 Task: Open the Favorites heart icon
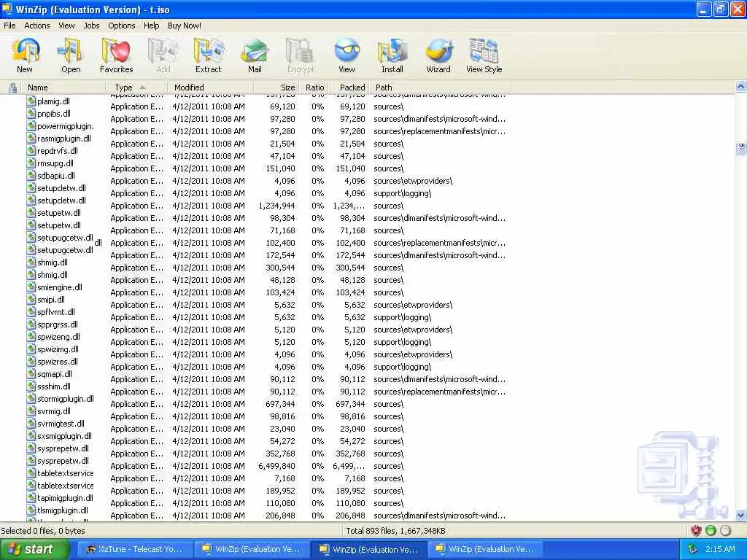pos(116,51)
